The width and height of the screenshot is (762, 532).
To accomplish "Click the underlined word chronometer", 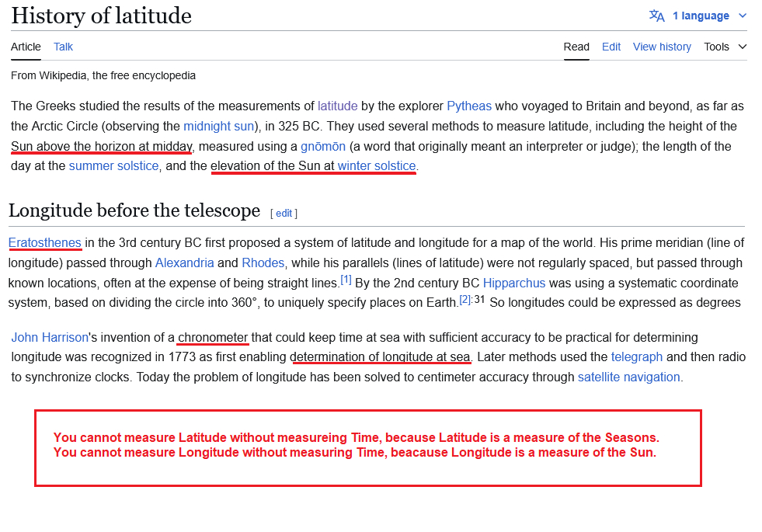I will point(213,337).
